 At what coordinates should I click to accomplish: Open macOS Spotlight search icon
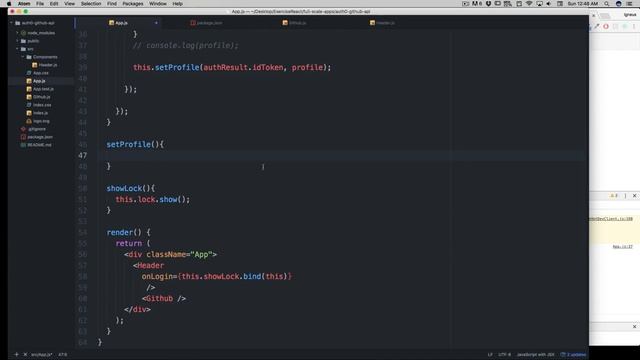click(607, 4)
